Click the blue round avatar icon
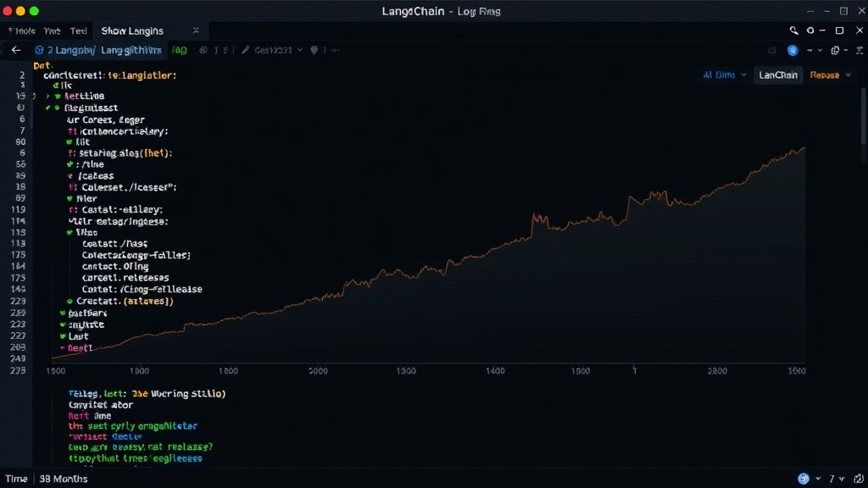The height and width of the screenshot is (488, 868). point(793,50)
